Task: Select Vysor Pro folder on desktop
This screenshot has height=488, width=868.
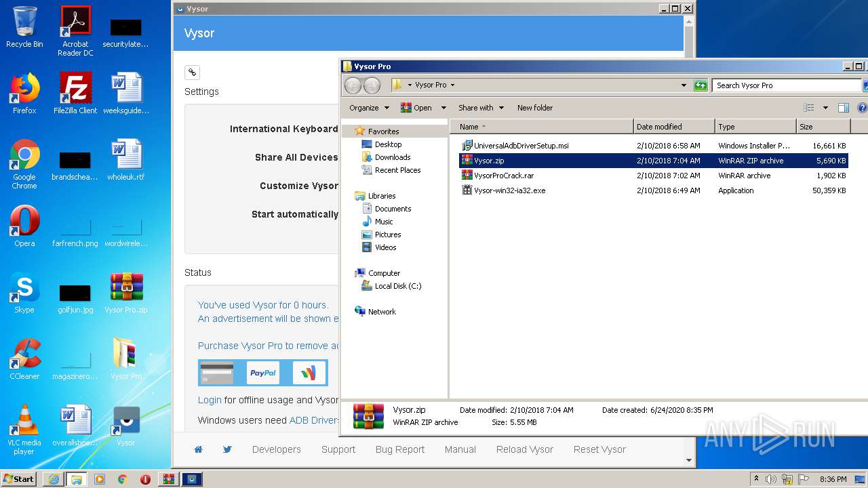Action: pyautogui.click(x=126, y=359)
